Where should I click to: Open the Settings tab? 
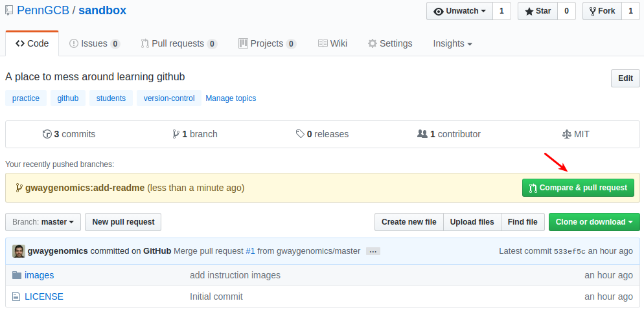[x=390, y=43]
